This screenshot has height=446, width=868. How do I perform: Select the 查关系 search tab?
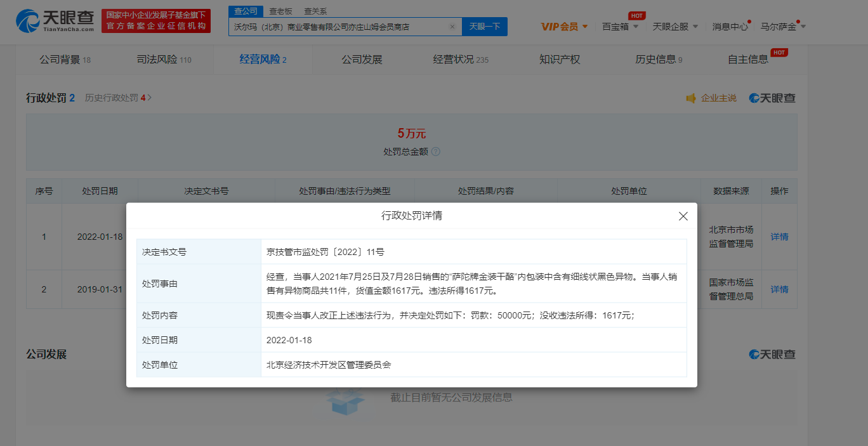(x=315, y=11)
